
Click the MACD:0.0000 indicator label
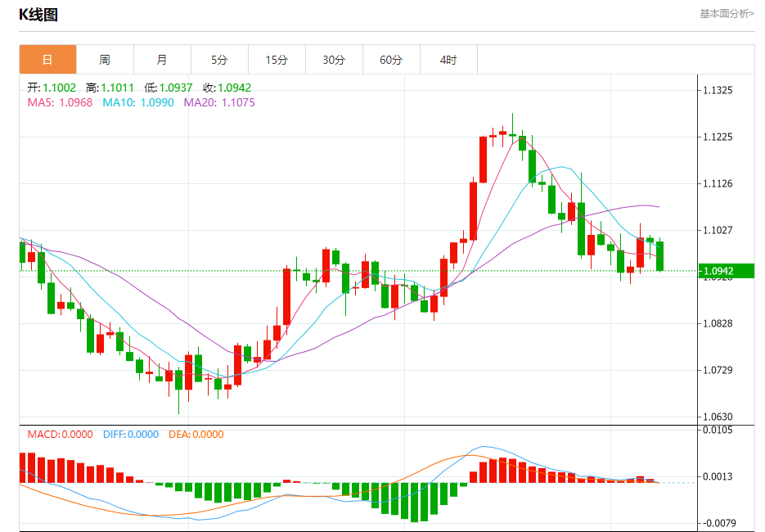coord(60,435)
